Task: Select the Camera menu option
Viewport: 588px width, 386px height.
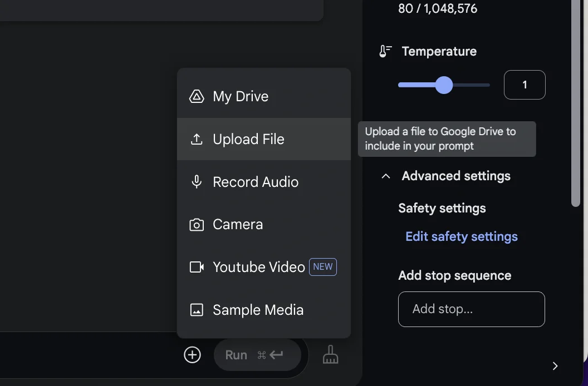Action: coord(264,225)
